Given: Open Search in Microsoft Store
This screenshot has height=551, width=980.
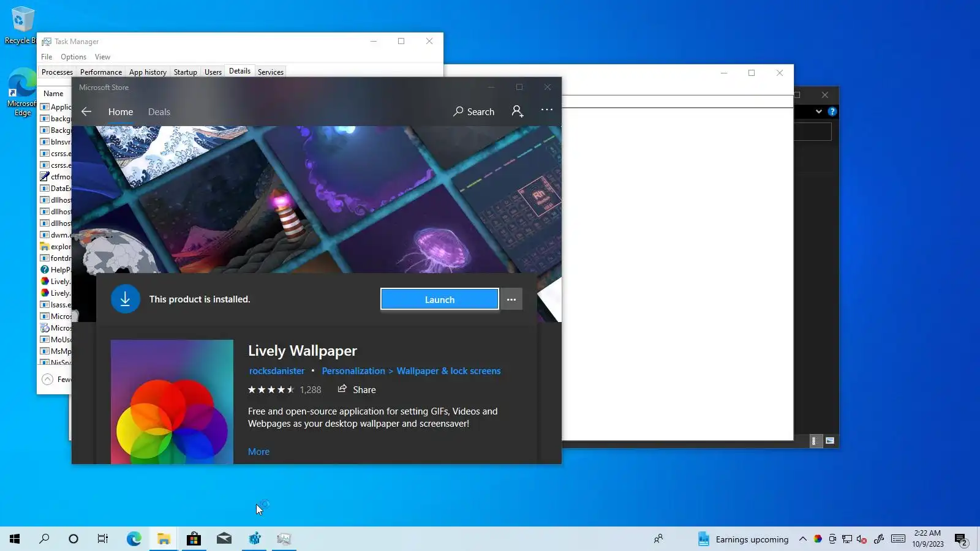Looking at the screenshot, I should [473, 111].
